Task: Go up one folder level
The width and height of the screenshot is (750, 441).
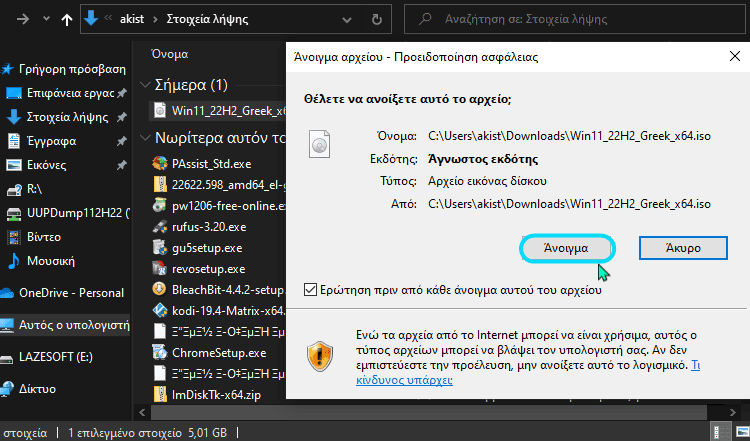Action: pyautogui.click(x=67, y=20)
